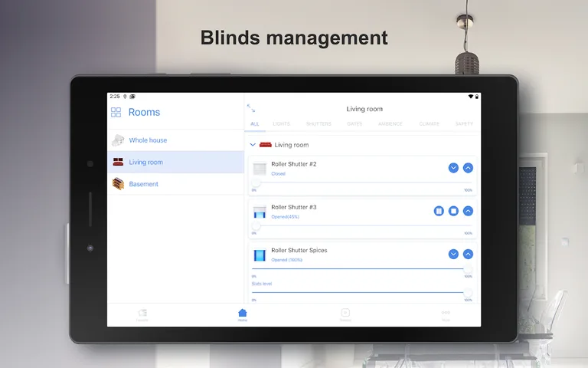Raise Roller Shutter Spices with up arrow
The width and height of the screenshot is (588, 368).
[468, 255]
